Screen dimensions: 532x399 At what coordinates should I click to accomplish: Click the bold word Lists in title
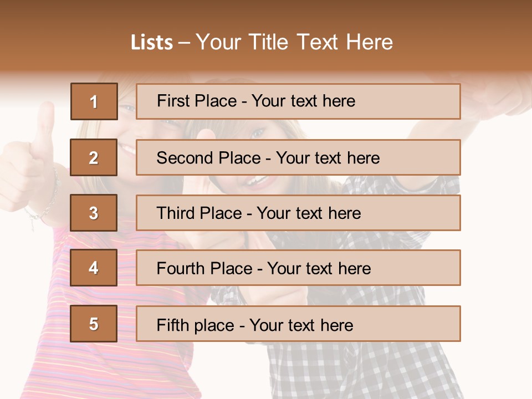151,43
